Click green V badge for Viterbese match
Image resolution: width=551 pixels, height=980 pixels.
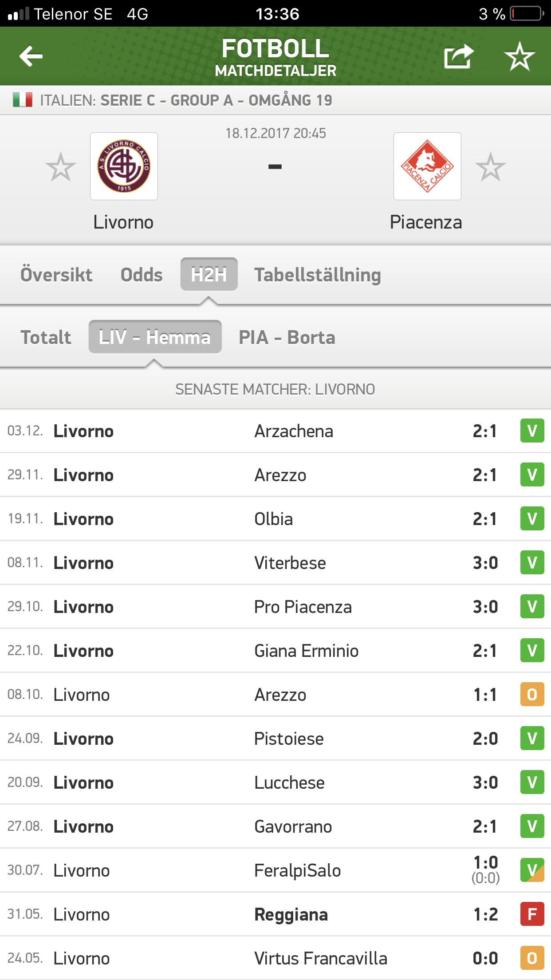click(532, 562)
